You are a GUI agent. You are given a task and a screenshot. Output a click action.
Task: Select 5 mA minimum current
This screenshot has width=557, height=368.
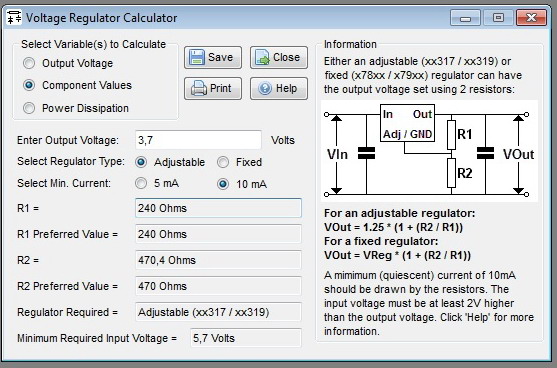coord(141,183)
